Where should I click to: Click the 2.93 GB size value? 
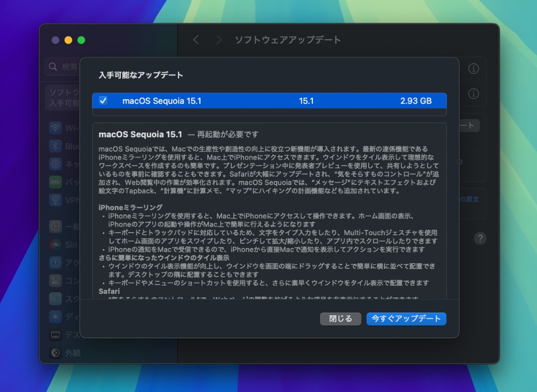click(x=416, y=101)
